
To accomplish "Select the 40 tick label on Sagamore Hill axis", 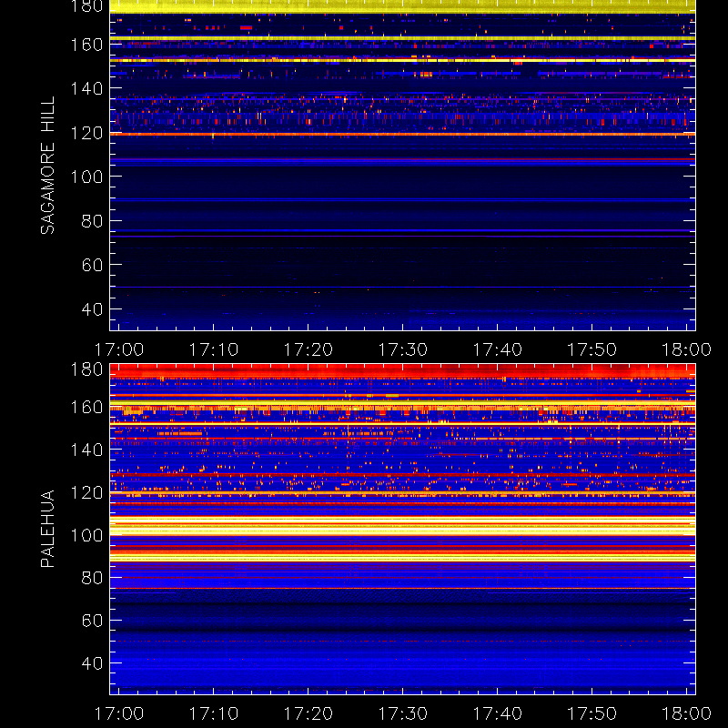I will [x=92, y=309].
